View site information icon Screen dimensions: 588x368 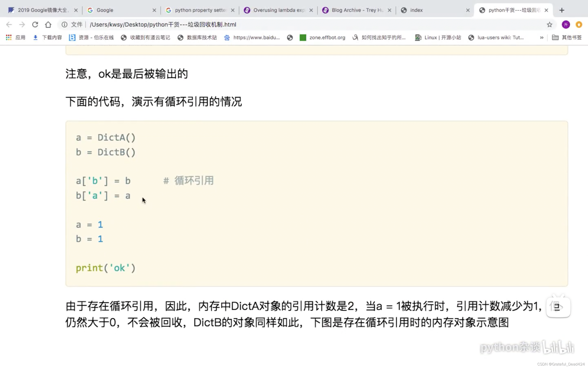click(x=64, y=25)
